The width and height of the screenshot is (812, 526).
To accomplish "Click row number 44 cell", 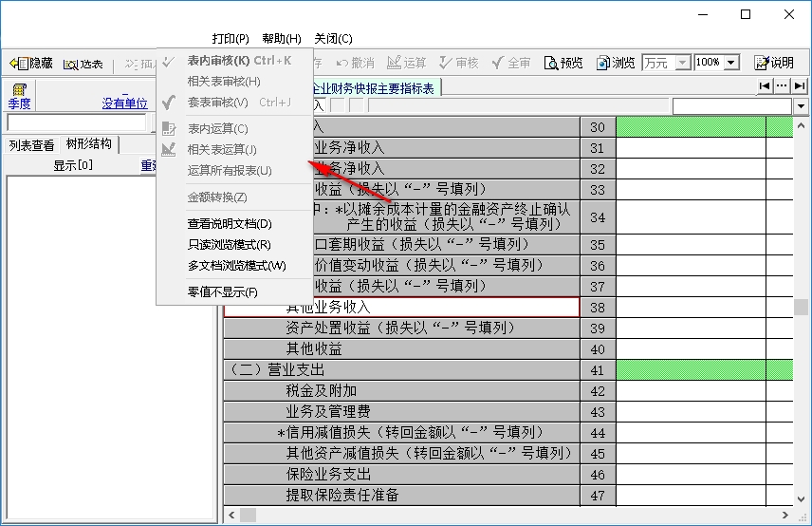I will coord(598,433).
